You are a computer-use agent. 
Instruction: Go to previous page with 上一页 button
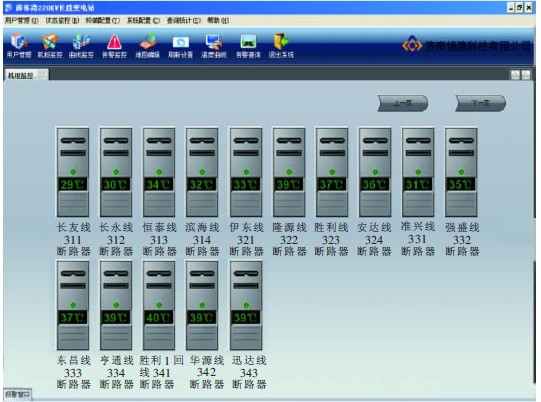[403, 103]
